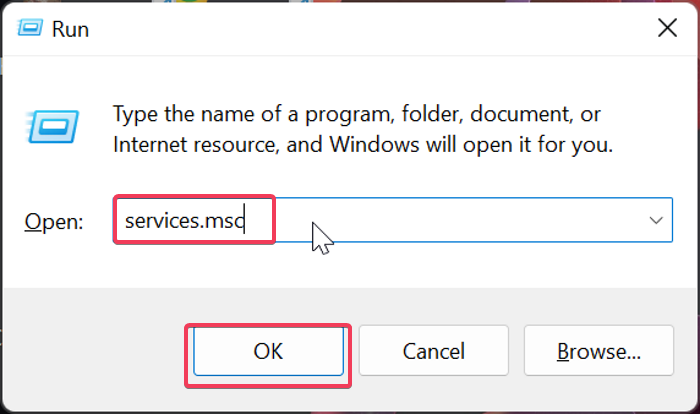Screen dimensions: 700x414
Task: Close the Run dialog with X
Action: coord(667,28)
